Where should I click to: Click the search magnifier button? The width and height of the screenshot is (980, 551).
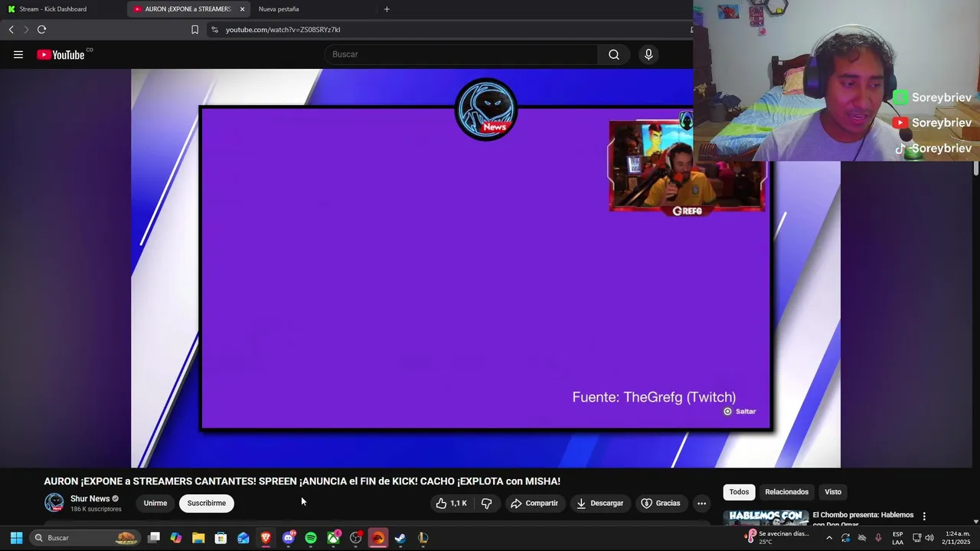[614, 54]
